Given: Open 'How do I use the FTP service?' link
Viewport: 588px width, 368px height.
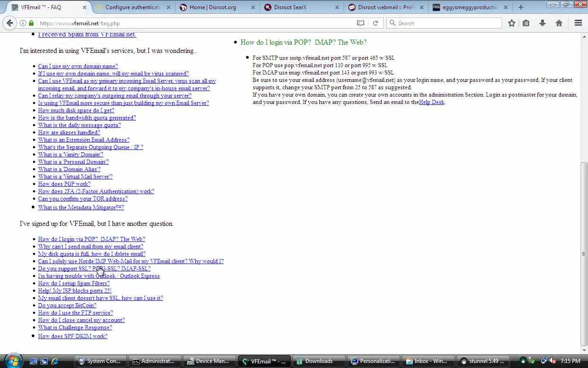Looking at the screenshot, I should point(75,313).
